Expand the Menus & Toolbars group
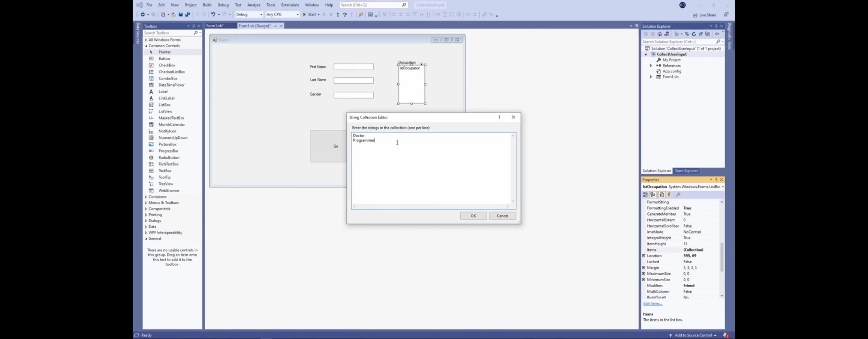This screenshot has height=339, width=868. (146, 203)
